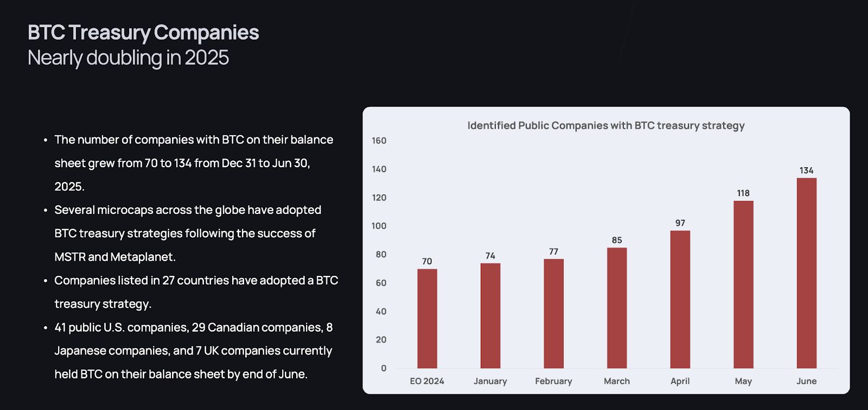Select the May bar labeled 118

743,285
